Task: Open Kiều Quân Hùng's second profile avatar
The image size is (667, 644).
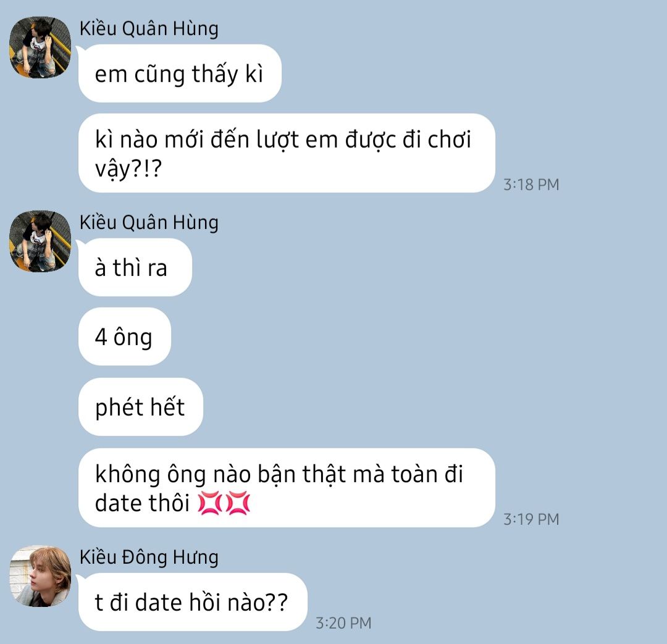Action: pos(40,241)
